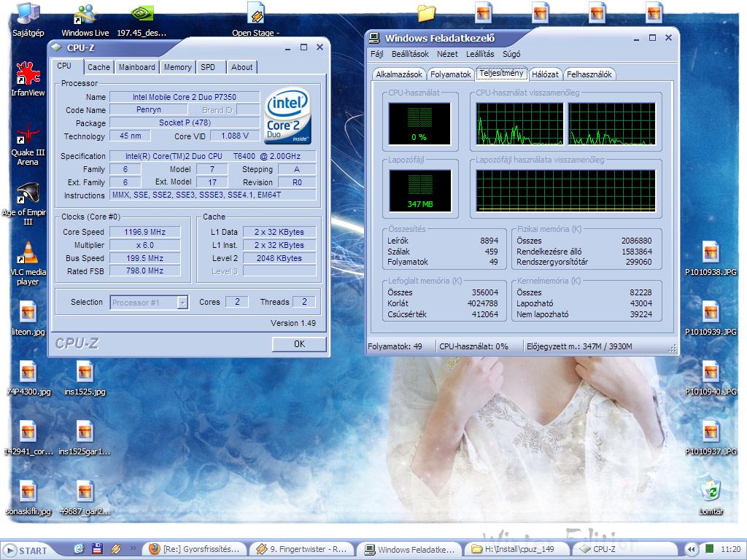This screenshot has height=560, width=747.
Task: Expand the quick launch chevron in taskbar
Action: 133,548
